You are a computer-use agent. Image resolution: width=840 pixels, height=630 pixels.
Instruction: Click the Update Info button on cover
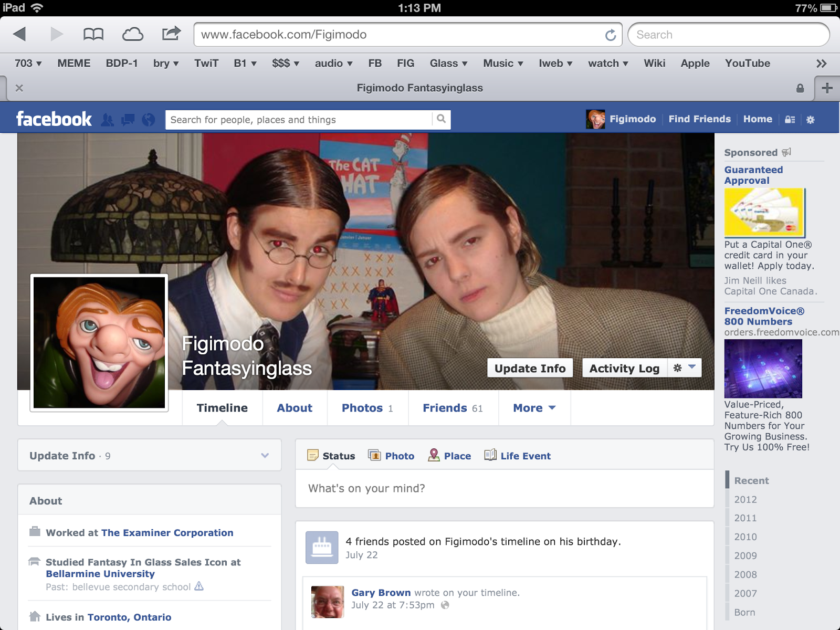point(530,368)
